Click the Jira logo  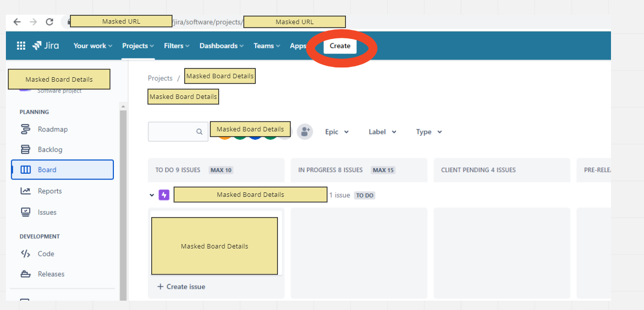click(x=46, y=46)
